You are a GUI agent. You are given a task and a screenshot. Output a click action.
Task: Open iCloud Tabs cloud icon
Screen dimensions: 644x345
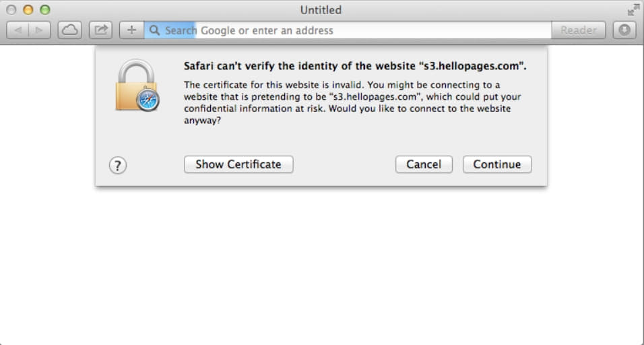click(x=70, y=30)
